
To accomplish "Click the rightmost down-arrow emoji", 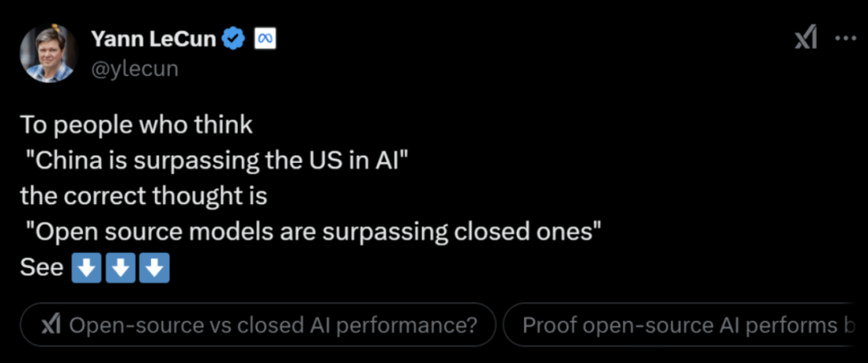I will [154, 268].
